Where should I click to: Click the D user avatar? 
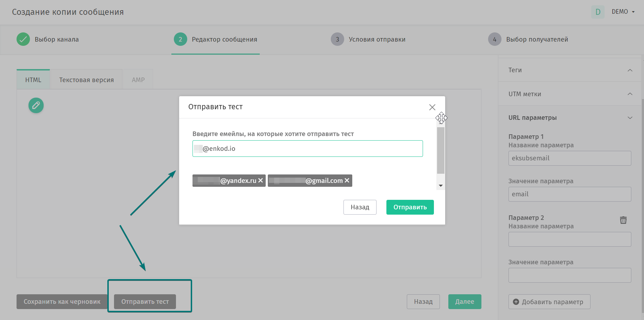point(598,12)
